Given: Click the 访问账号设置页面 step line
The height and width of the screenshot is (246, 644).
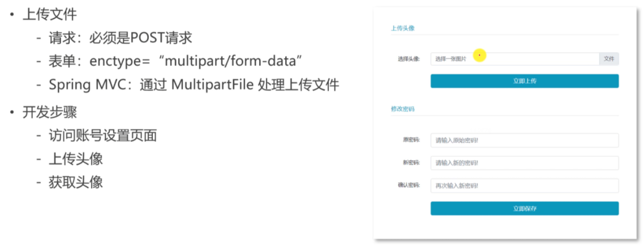Looking at the screenshot, I should pos(102,136).
